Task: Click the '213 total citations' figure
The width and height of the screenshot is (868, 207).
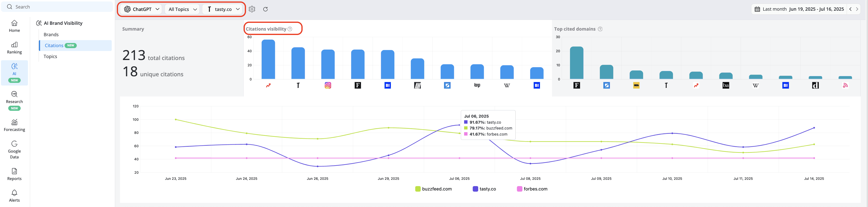Action: 154,56
